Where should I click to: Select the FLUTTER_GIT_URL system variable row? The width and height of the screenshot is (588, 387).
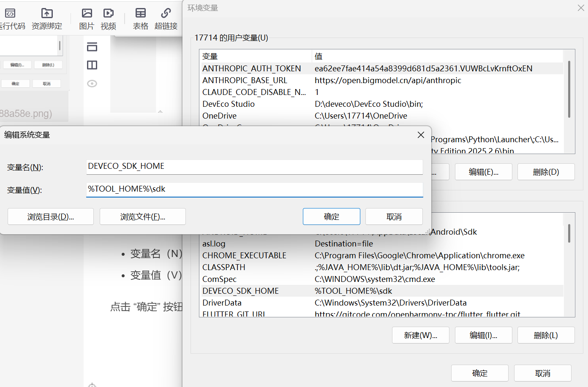click(x=381, y=314)
